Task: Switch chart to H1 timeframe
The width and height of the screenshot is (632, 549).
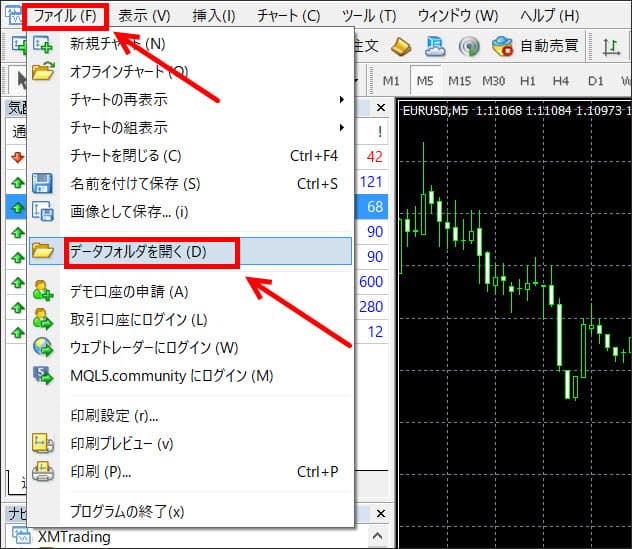Action: [x=528, y=81]
